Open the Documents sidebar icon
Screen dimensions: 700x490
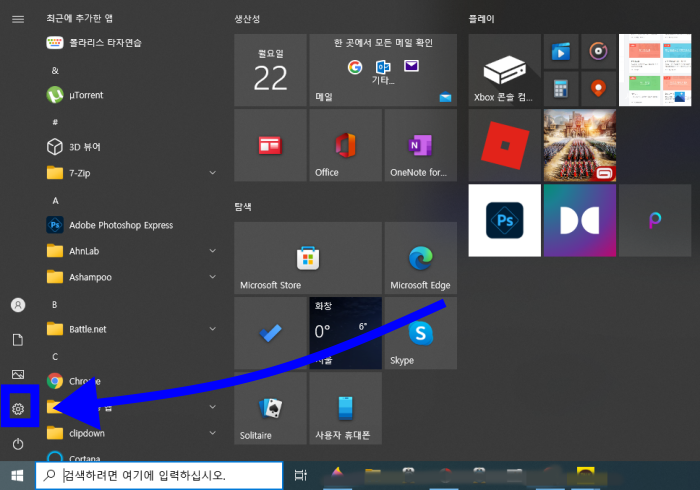coord(18,340)
